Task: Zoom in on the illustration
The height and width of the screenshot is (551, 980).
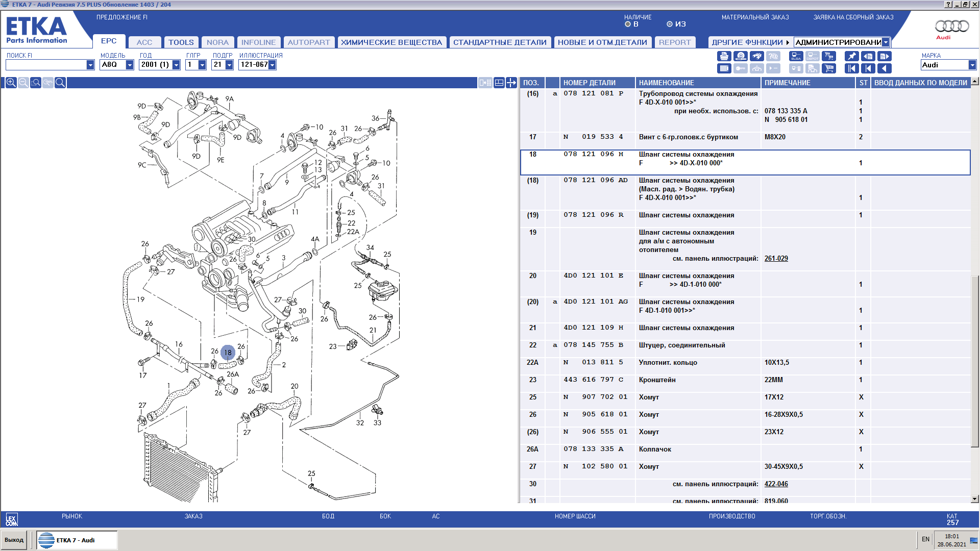Action: pos(11,83)
